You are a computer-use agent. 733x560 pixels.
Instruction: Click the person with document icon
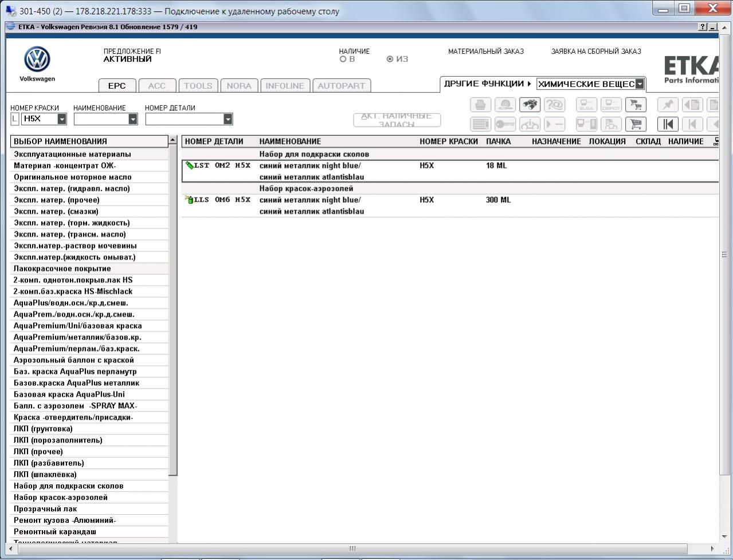coord(611,124)
